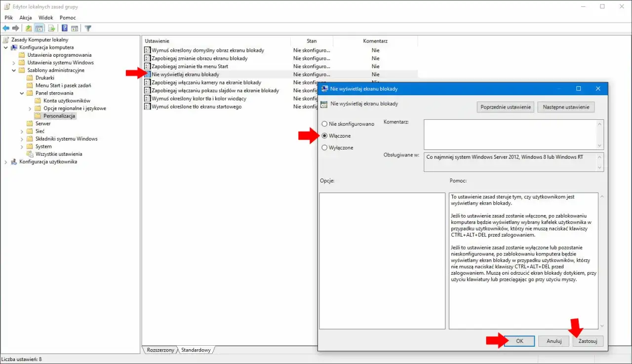Open the Akcja menu
The width and height of the screenshot is (632, 364).
pos(26,18)
